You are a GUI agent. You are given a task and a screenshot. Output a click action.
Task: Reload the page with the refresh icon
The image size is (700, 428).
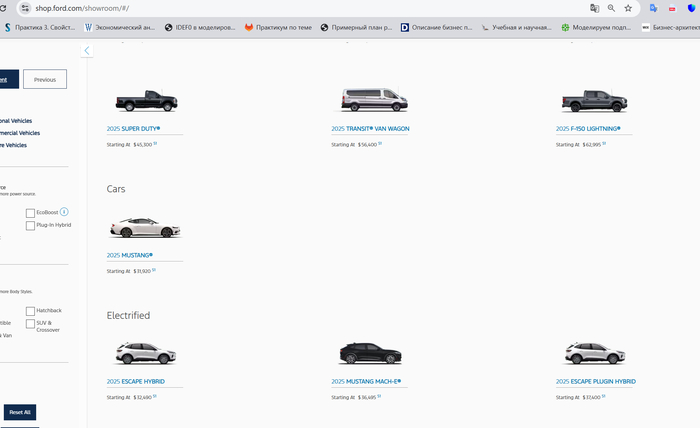3,8
